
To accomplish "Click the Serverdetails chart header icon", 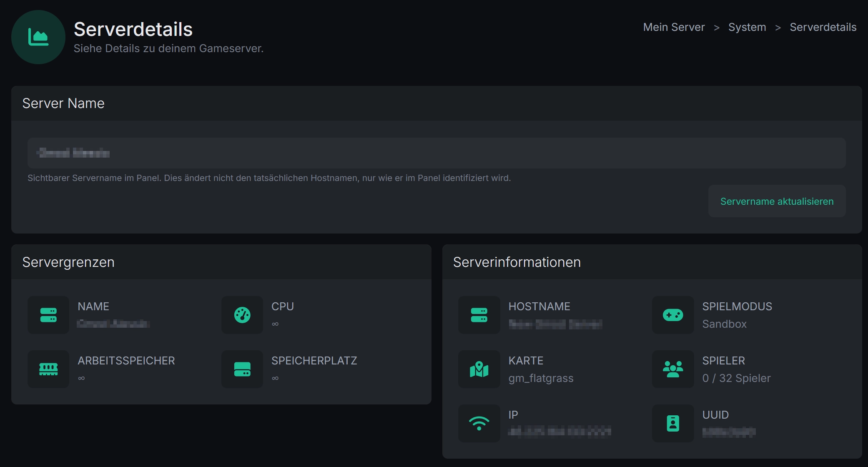I will 38,37.
